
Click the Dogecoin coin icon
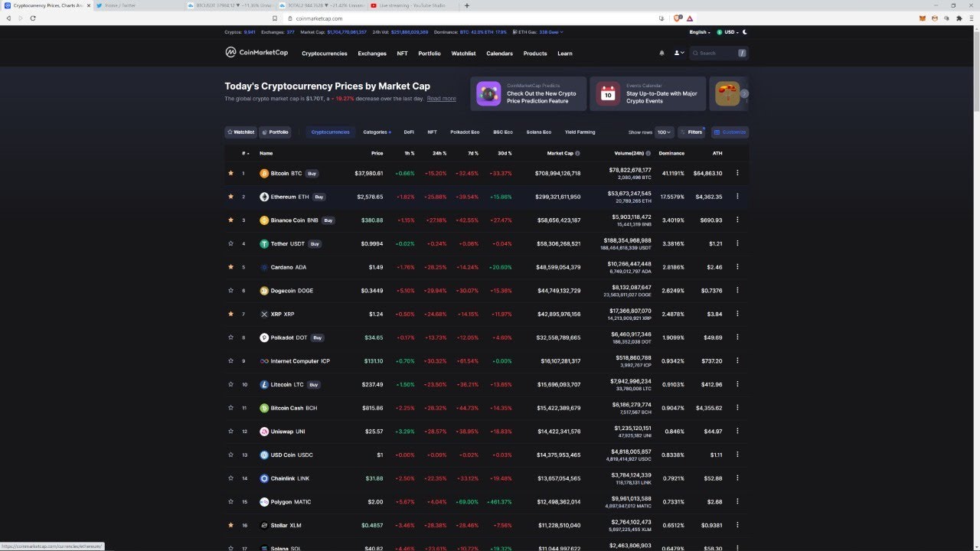(x=264, y=291)
